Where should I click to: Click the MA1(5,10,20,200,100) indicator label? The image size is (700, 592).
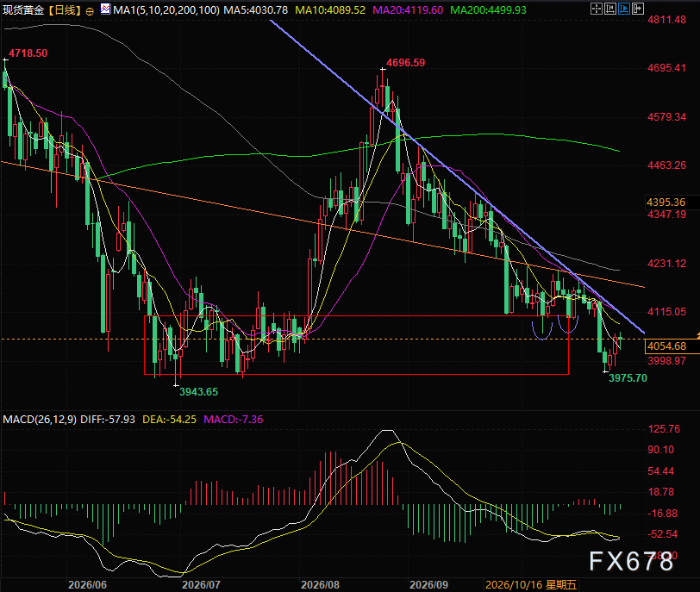pyautogui.click(x=166, y=9)
